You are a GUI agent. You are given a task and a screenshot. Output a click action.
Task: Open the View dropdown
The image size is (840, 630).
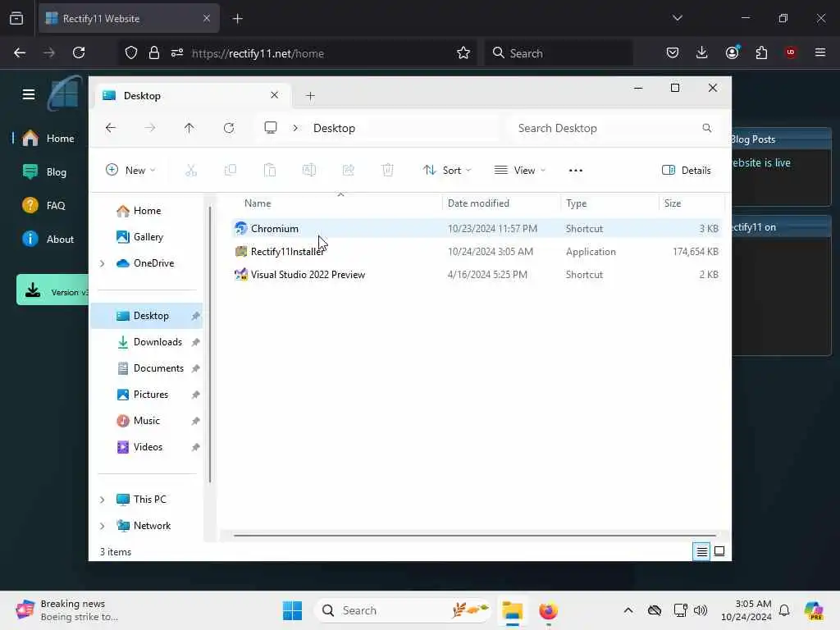(519, 171)
